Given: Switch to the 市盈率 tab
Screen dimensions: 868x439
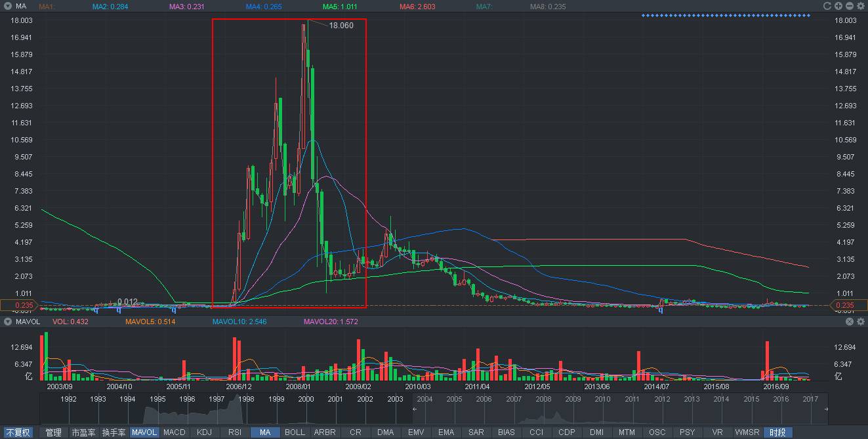Looking at the screenshot, I should tap(83, 432).
